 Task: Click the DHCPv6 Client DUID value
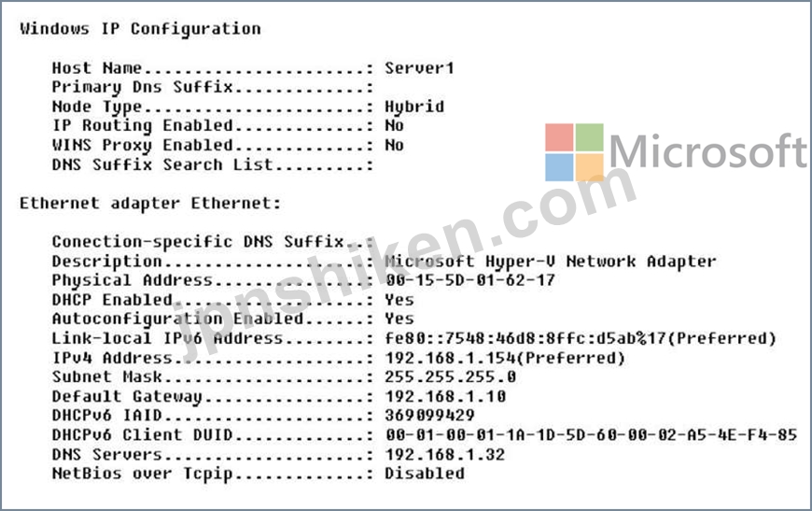(x=591, y=434)
